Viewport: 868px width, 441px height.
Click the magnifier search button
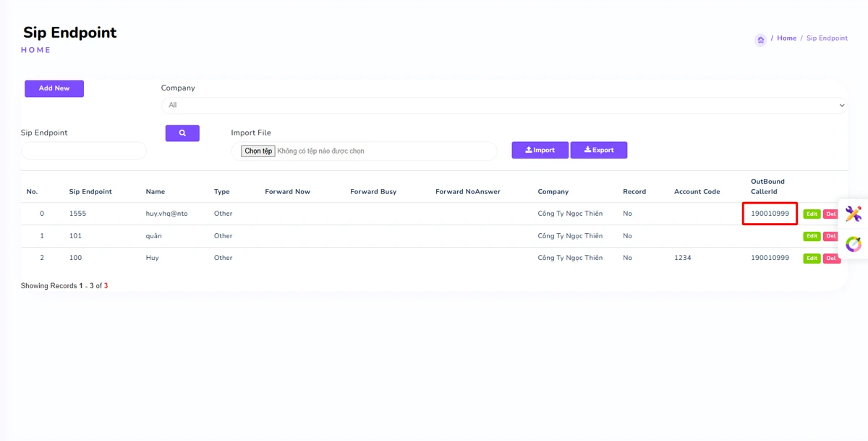click(182, 133)
